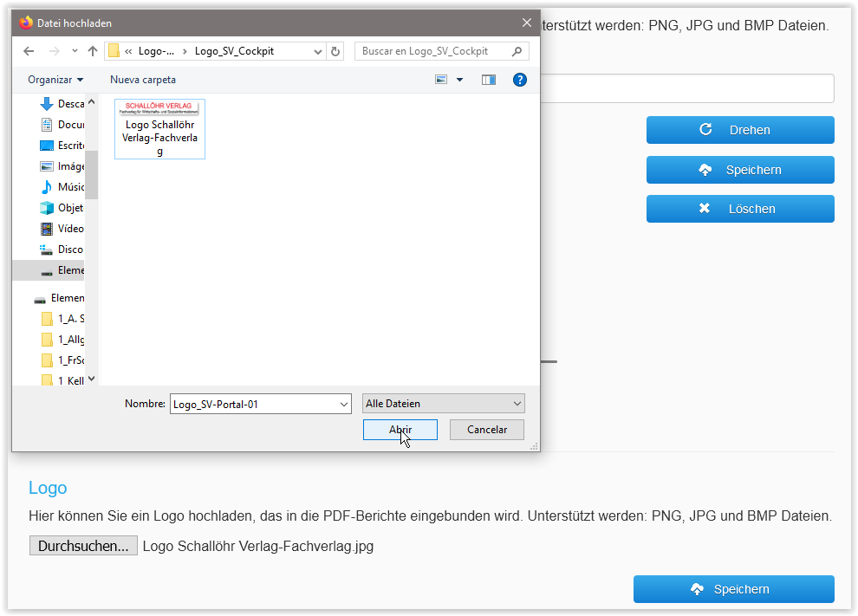Select the Logo Schallöhr Verlag-Fachverlag thumbnail

[x=159, y=129]
